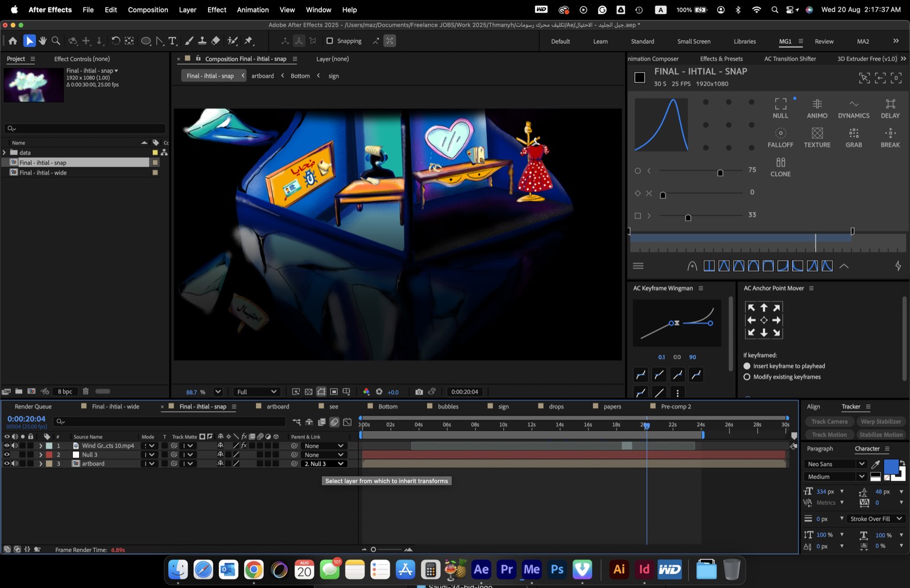
Task: Click the CLONE icon in Animation Composer
Action: 780,167
